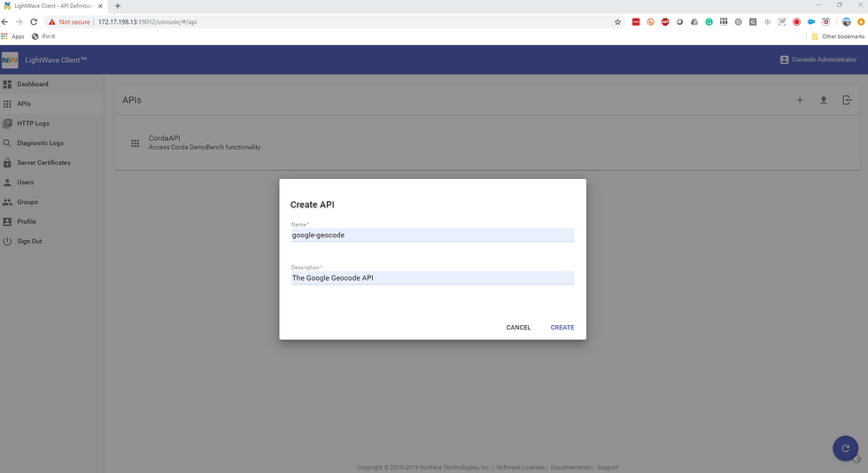Close the LightWave Client browser tab
This screenshot has height=473, width=868.
click(x=100, y=6)
